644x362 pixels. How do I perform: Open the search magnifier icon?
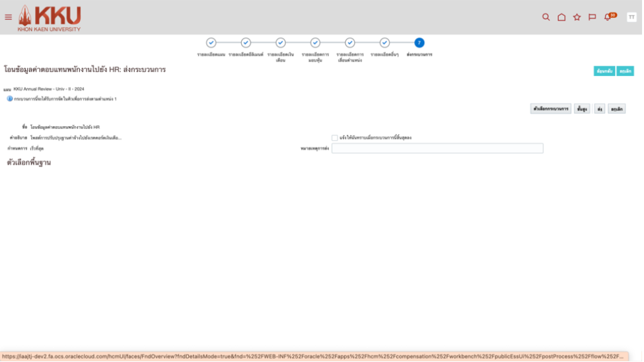click(546, 17)
